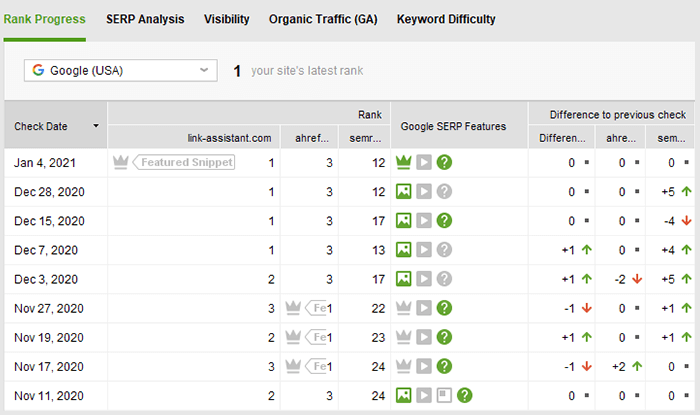Click the gray question icon in Dec 3, 2020 row
Image resolution: width=700 pixels, height=415 pixels.
click(x=444, y=279)
